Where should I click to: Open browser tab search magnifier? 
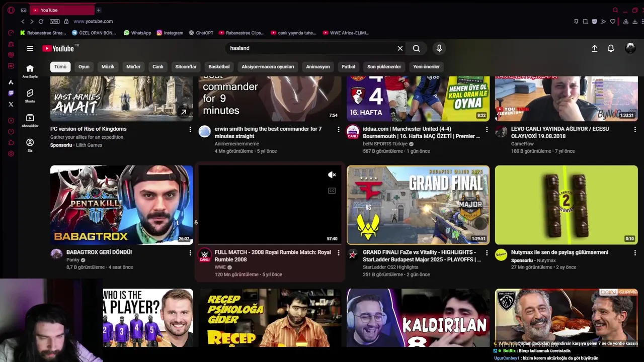pos(615,10)
